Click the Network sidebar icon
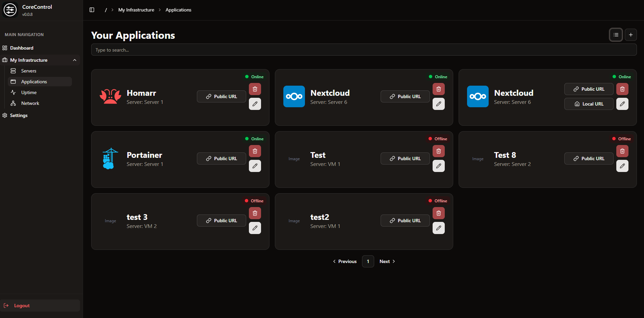Screen dimensions: 644x318 point(14,103)
